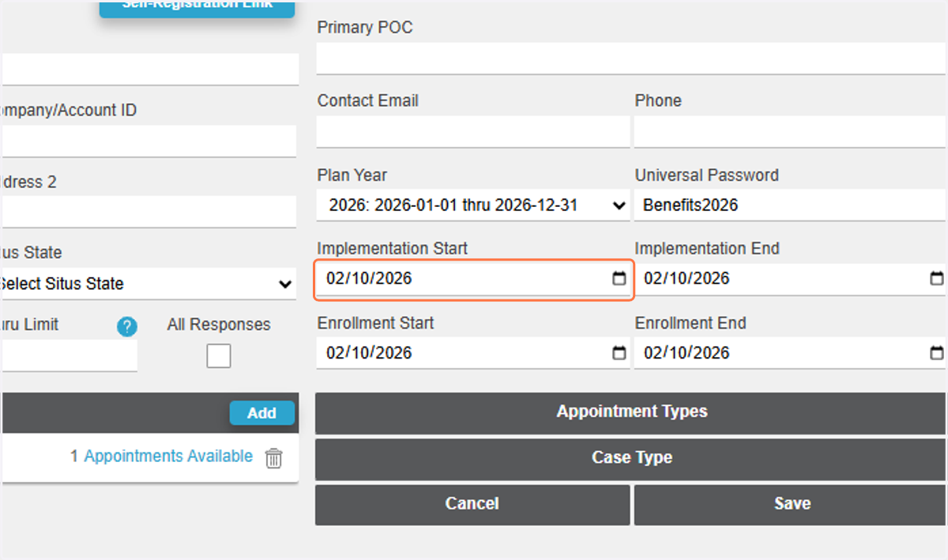The width and height of the screenshot is (948, 560).
Task: Click the Cancel button
Action: 472,504
